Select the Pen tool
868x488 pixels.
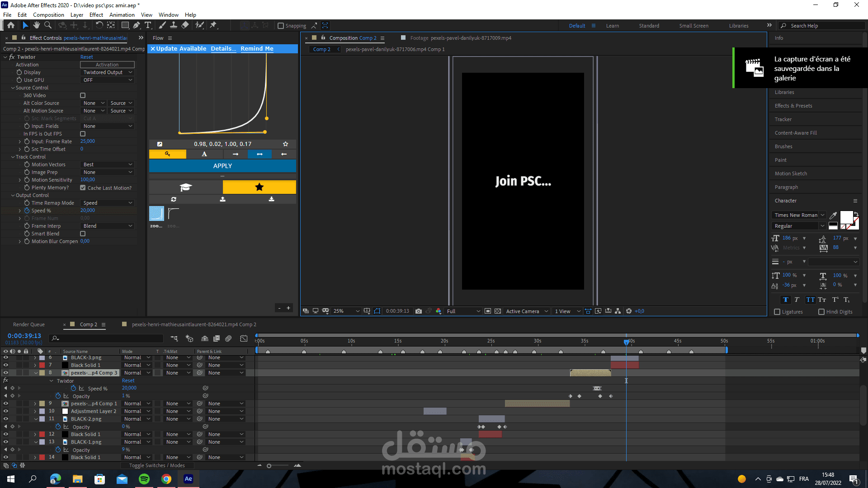click(137, 25)
